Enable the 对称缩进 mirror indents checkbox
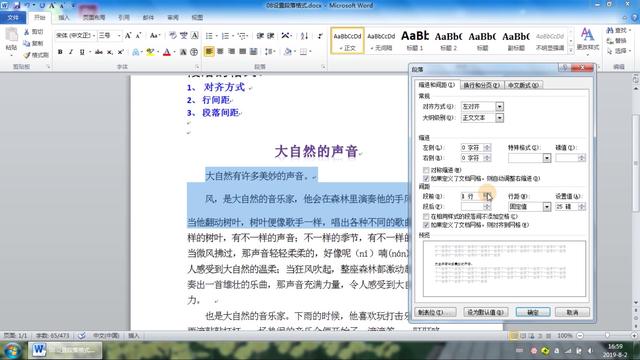The width and height of the screenshot is (640, 360). click(x=426, y=170)
